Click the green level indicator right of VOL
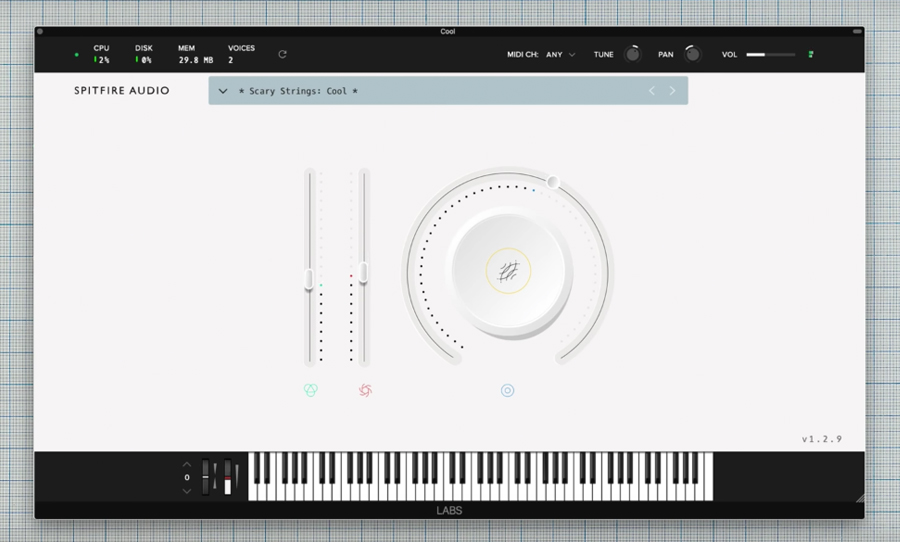 [811, 55]
